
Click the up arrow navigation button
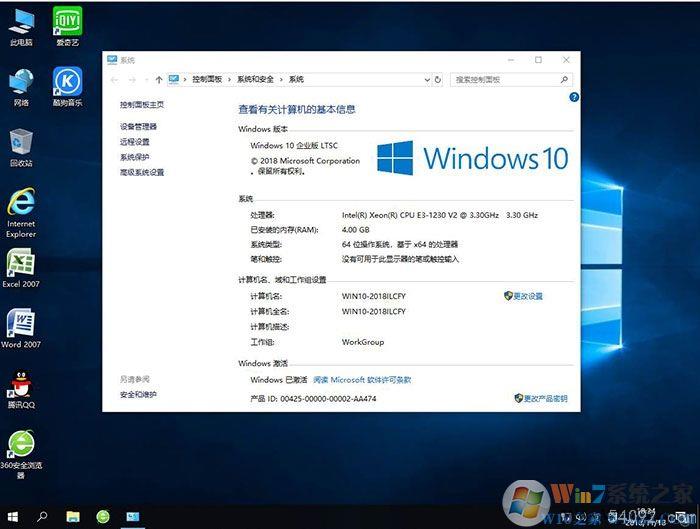pos(159,79)
